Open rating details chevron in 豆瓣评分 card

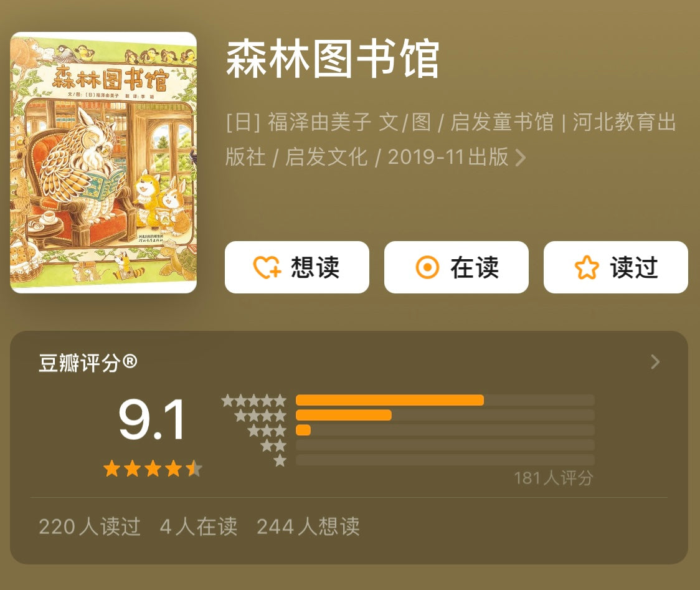pos(655,362)
